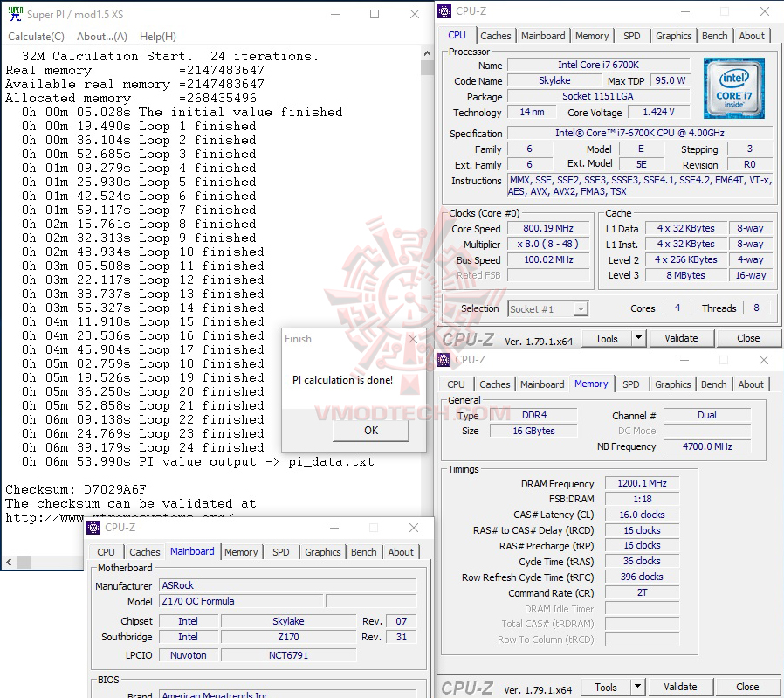The image size is (784, 698).
Task: Switch to Bench tab in Memory CPU-Z window
Action: point(713,384)
